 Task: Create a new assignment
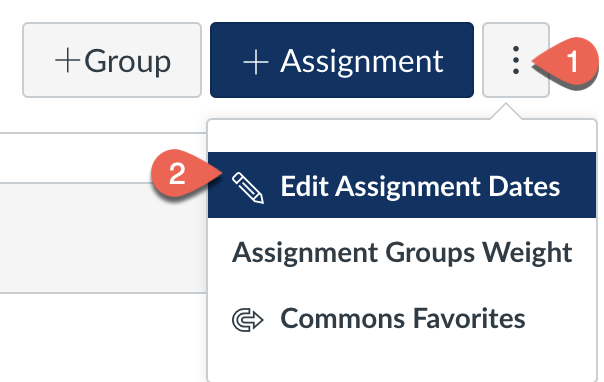click(342, 60)
